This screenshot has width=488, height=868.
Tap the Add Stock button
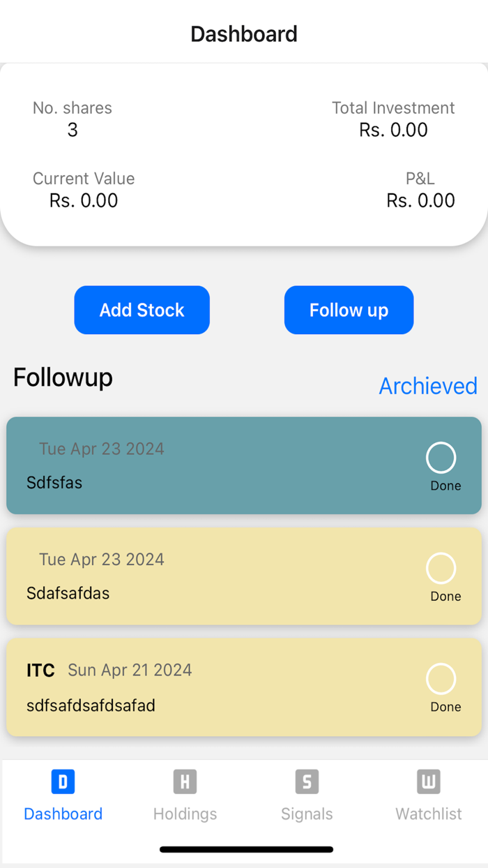click(142, 310)
